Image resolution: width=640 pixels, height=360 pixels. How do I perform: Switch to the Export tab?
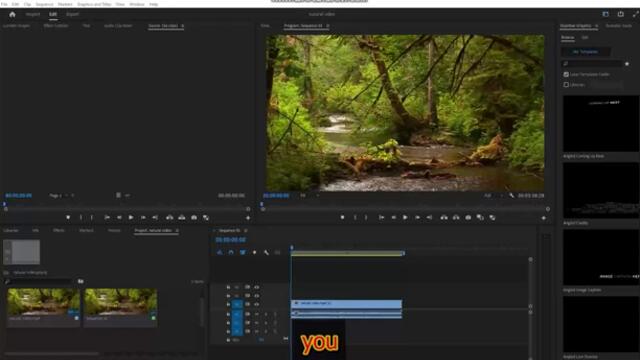pos(72,14)
